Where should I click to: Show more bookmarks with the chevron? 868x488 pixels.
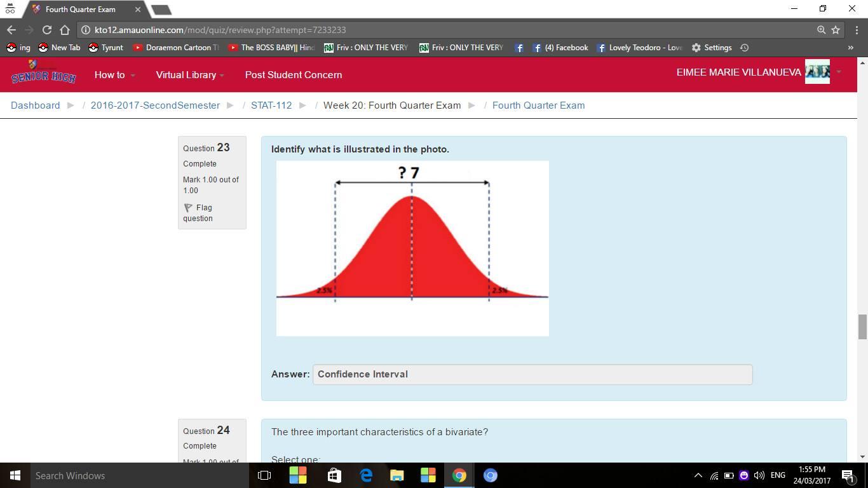tap(850, 48)
